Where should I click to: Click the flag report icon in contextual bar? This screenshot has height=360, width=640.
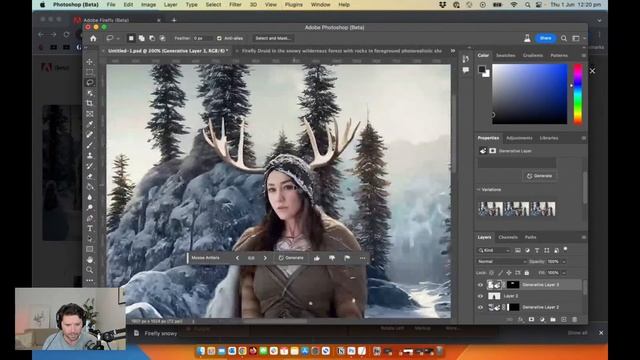[x=347, y=258]
